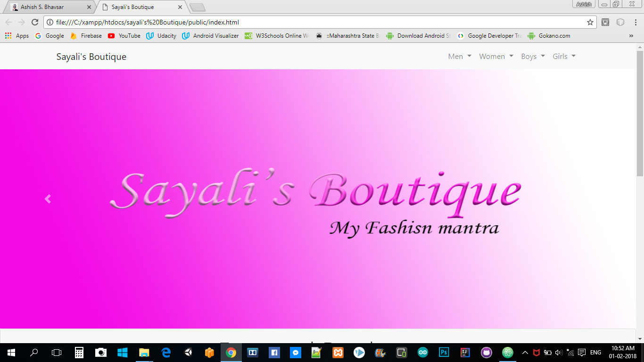The width and height of the screenshot is (644, 362).
Task: Click the previous slide arrow on the carousel
Action: pyautogui.click(x=48, y=199)
